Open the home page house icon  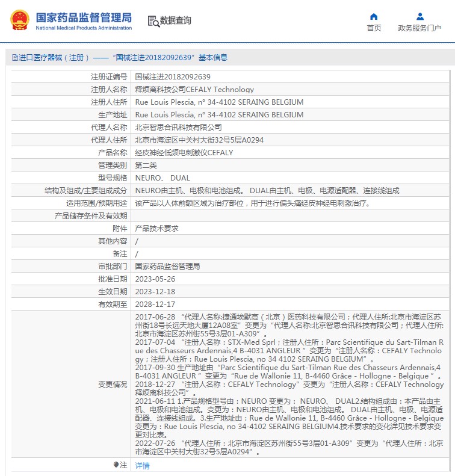point(374,16)
